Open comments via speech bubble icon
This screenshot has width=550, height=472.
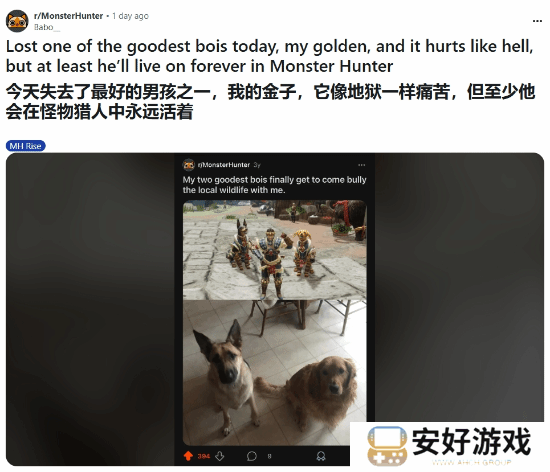pyautogui.click(x=251, y=456)
